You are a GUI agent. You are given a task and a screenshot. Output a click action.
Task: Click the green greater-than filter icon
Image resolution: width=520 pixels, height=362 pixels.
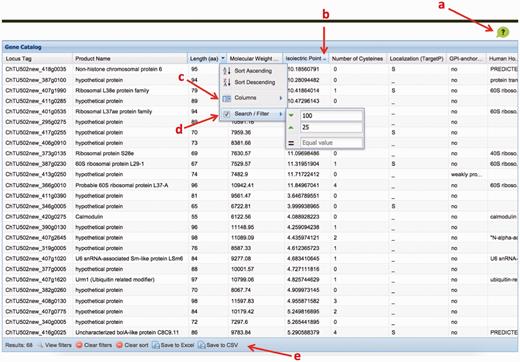291,127
